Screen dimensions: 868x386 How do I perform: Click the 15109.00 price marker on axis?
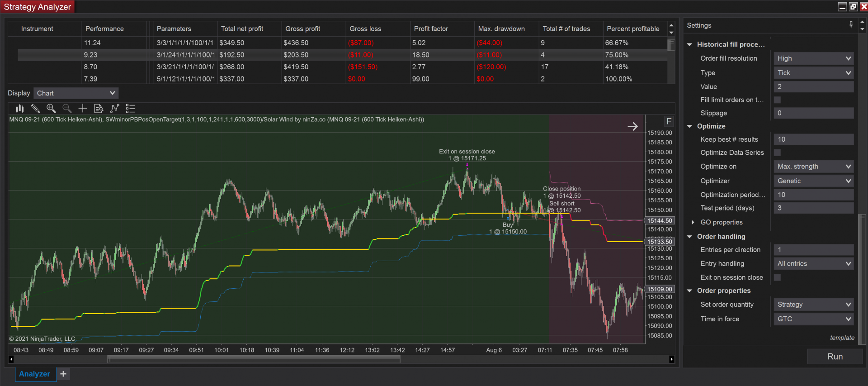(x=660, y=289)
